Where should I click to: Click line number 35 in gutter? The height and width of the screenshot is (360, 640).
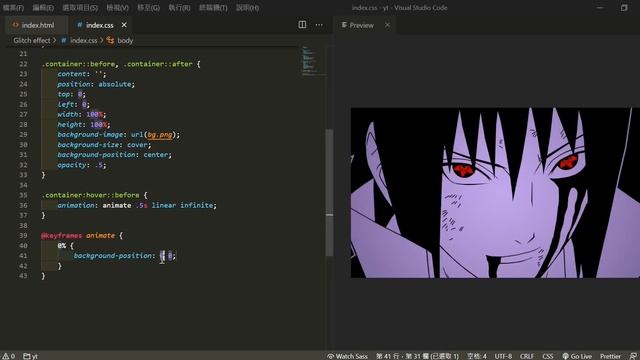[x=23, y=195]
